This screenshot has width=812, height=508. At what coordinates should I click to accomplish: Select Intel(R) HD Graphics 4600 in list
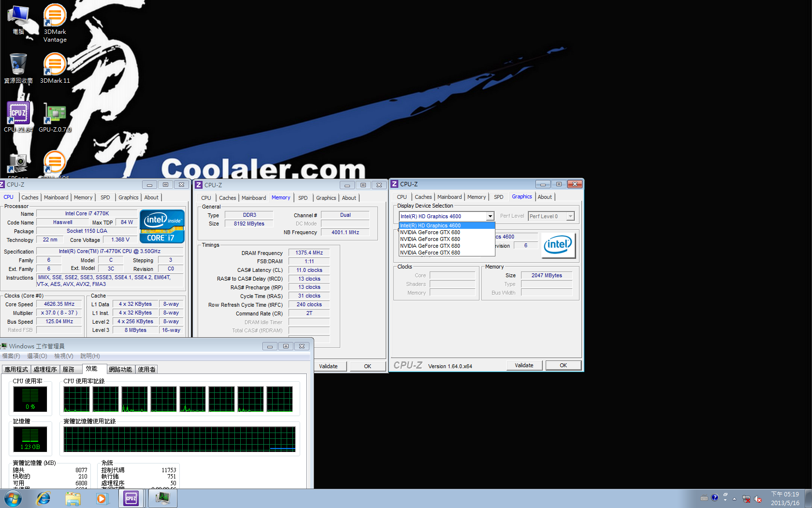[x=447, y=225]
